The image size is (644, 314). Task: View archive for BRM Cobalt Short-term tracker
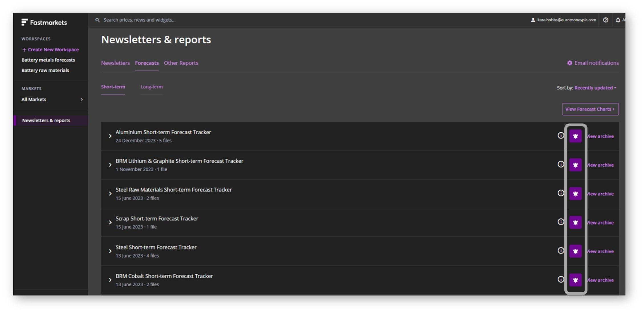(x=600, y=280)
